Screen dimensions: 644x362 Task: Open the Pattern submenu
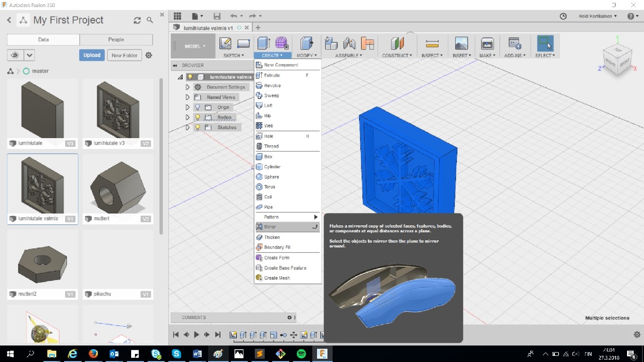coord(288,217)
